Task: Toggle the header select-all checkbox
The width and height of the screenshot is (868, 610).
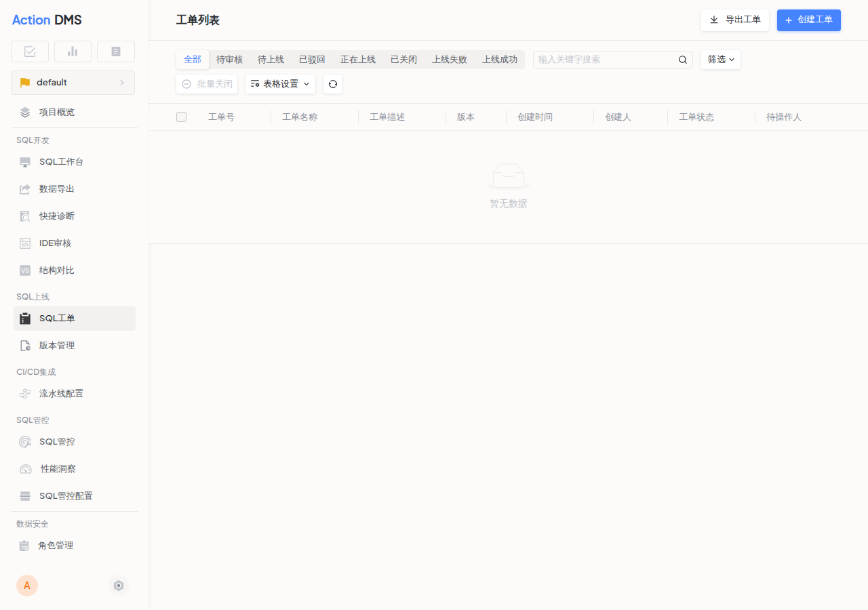Action: (181, 117)
